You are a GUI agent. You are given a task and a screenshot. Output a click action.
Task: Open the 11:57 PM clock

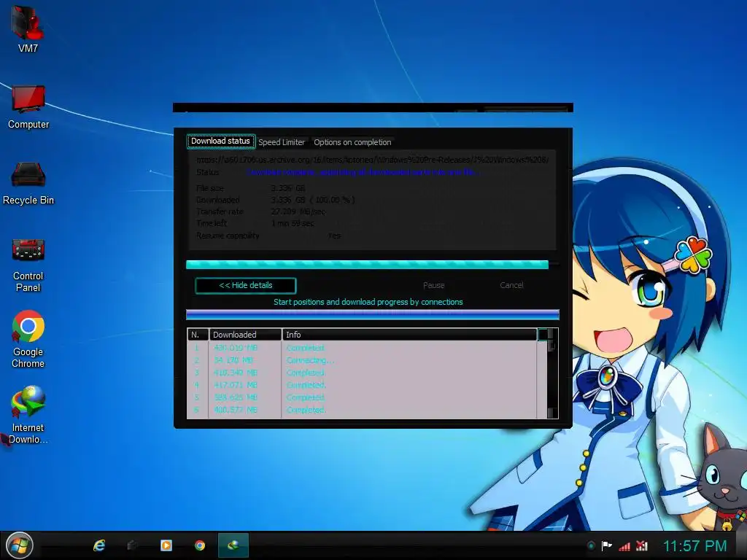pyautogui.click(x=694, y=545)
